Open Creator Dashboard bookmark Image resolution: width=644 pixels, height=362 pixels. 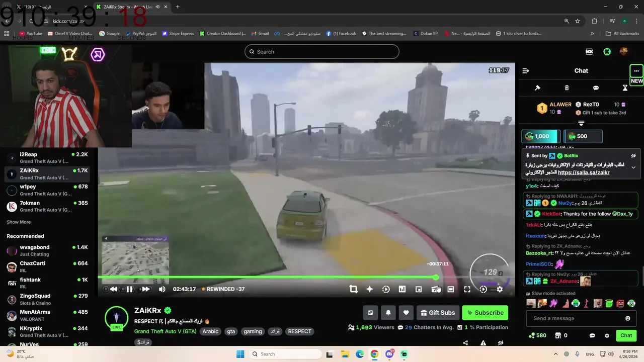pyautogui.click(x=222, y=34)
